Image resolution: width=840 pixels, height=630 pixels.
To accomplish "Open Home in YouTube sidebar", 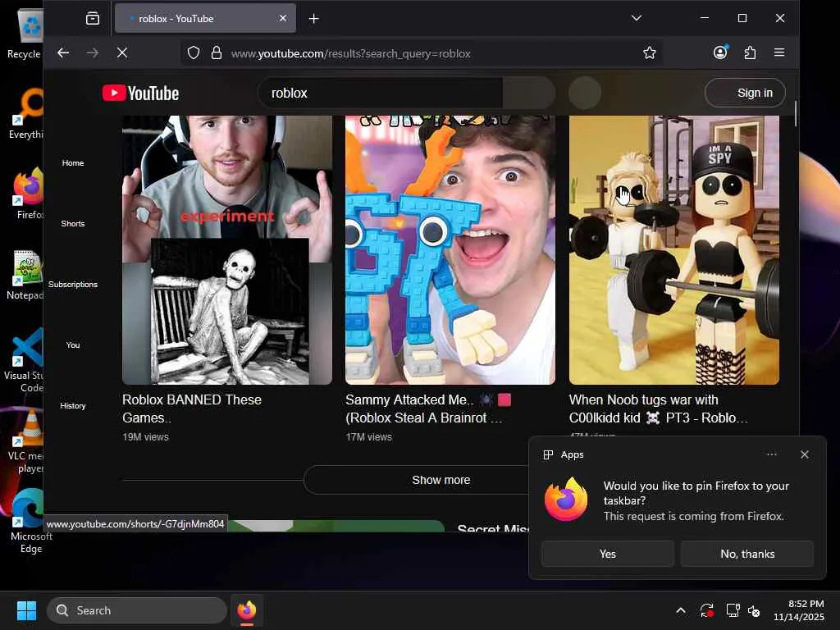I will point(73,163).
